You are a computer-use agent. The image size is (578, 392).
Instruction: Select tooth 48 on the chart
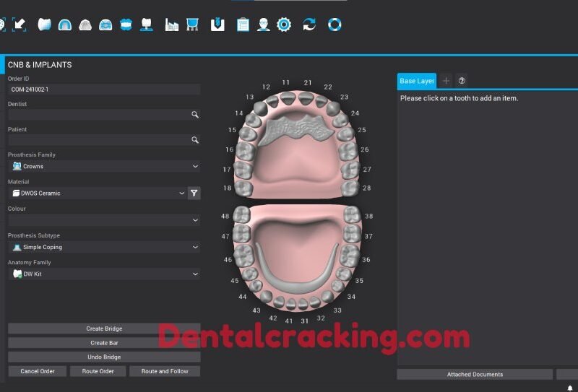pyautogui.click(x=242, y=214)
